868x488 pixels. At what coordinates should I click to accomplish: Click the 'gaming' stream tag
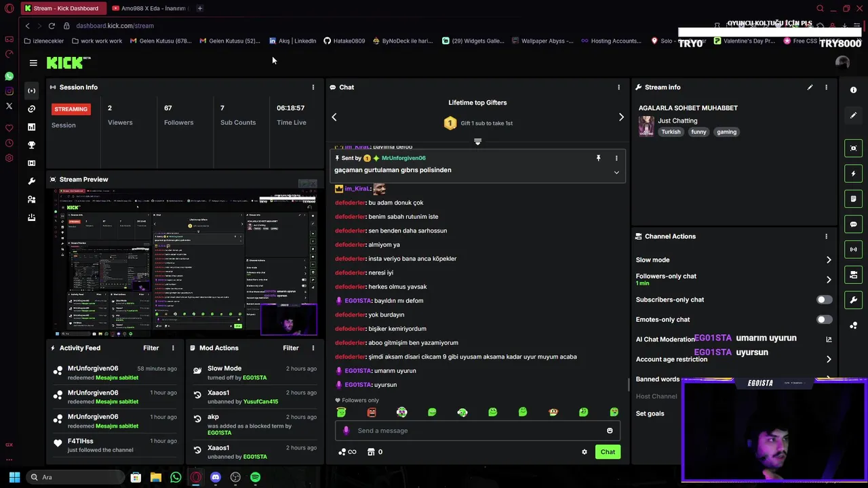(x=726, y=132)
